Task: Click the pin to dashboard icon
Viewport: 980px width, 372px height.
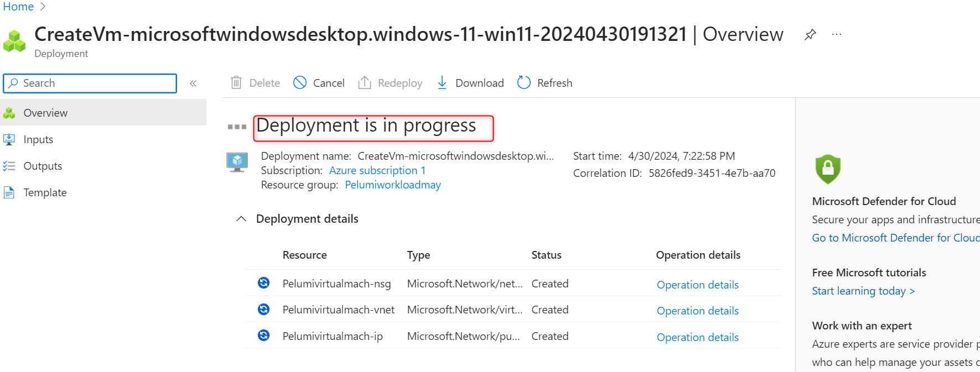Action: point(810,35)
